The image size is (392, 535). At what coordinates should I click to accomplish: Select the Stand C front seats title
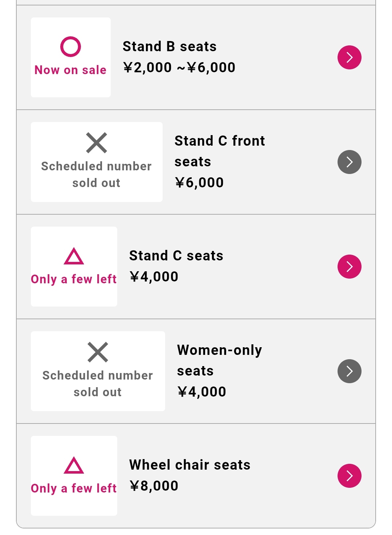(219, 151)
